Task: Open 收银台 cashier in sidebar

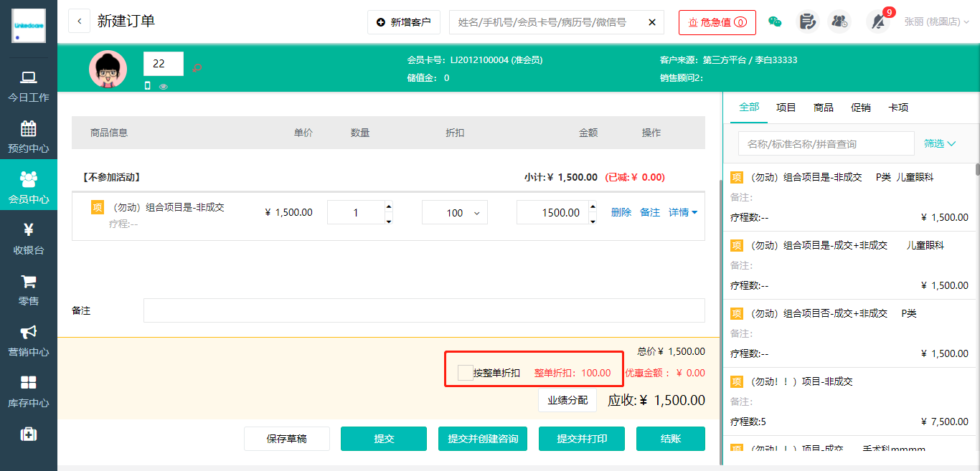Action: 29,239
